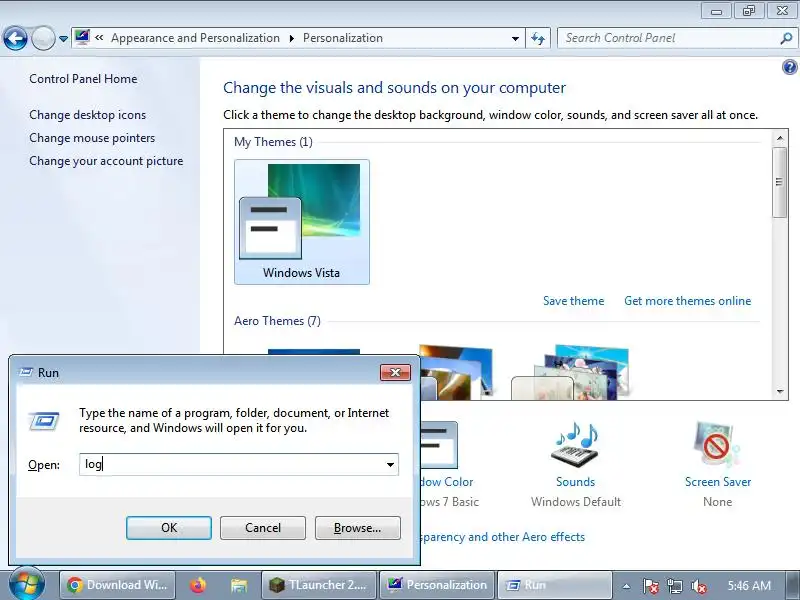Screen dimensions: 800x600
Task: Click the muted volume tray icon
Action: coord(698,586)
